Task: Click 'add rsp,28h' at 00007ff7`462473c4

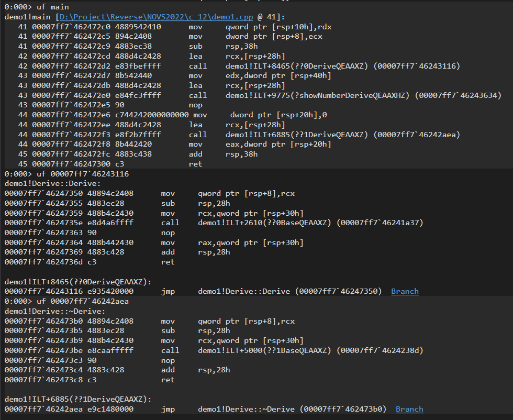Action: (x=195, y=370)
